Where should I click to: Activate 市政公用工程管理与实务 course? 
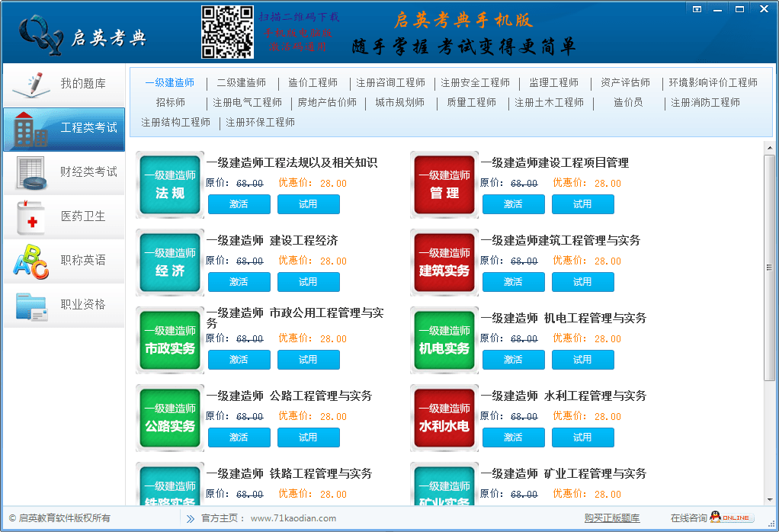click(239, 360)
